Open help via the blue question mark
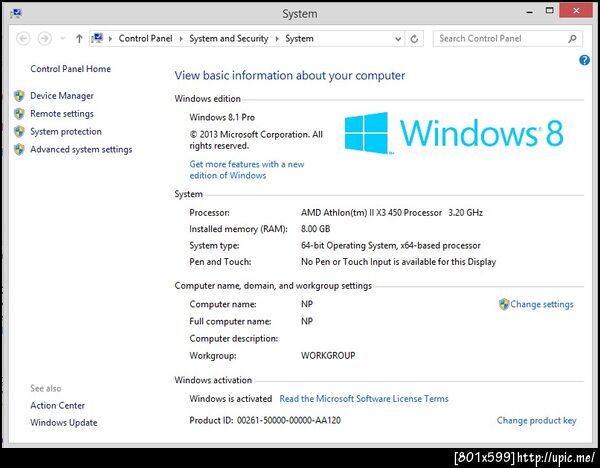The image size is (600, 468). 584,60
